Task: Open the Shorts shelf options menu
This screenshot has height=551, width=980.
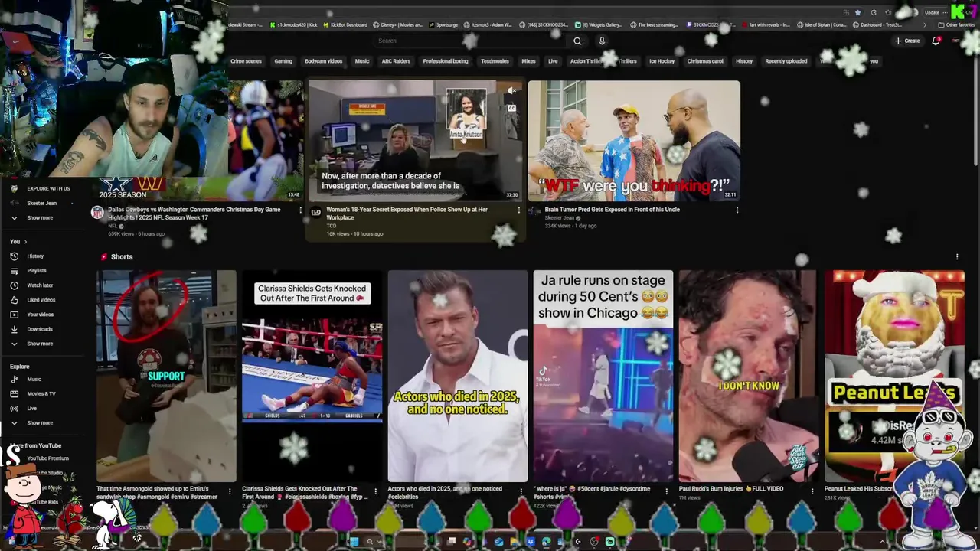Action: click(x=956, y=257)
